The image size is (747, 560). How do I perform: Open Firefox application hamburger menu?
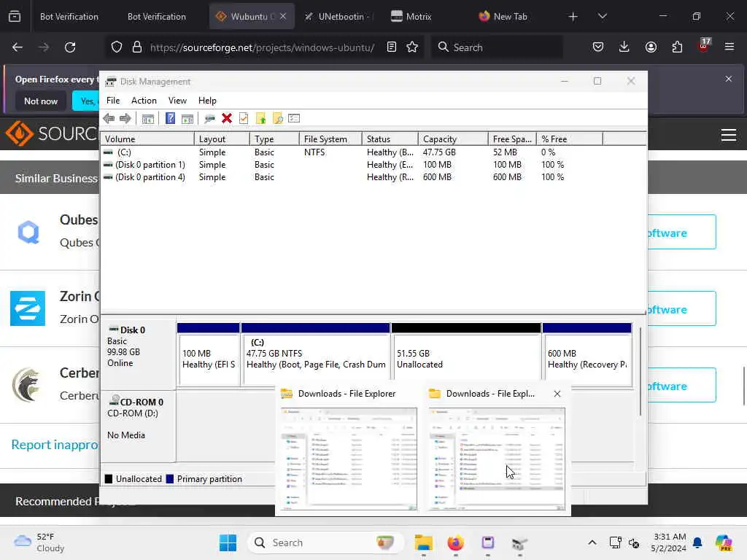729,47
